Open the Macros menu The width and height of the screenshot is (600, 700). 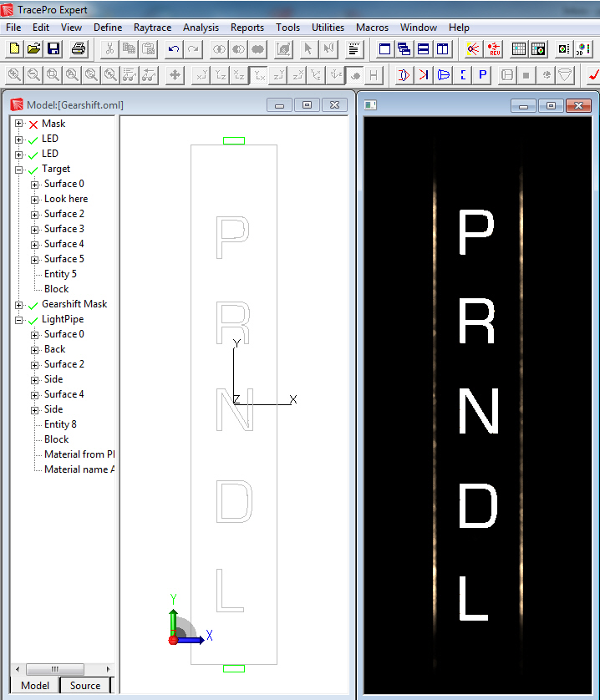(372, 28)
